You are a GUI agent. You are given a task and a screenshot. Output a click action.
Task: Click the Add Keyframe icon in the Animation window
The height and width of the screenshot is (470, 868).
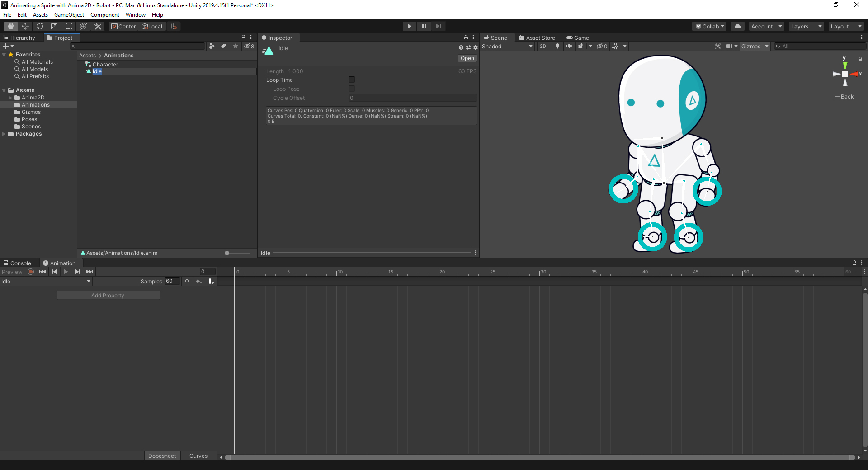coord(199,281)
